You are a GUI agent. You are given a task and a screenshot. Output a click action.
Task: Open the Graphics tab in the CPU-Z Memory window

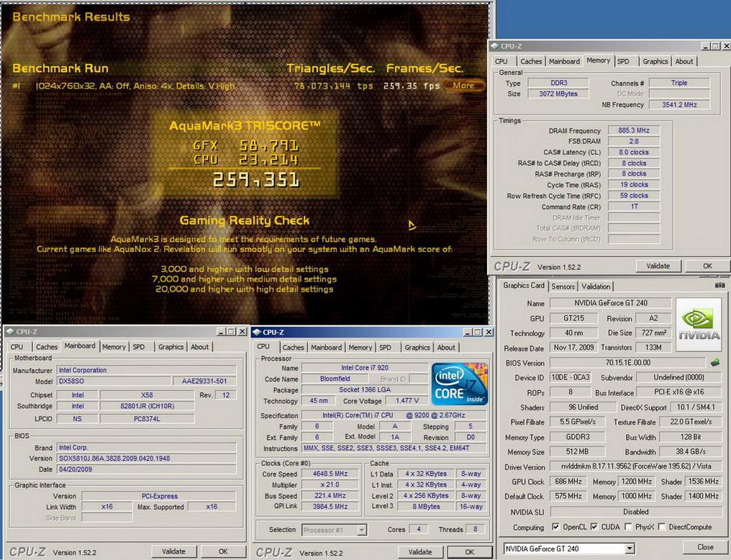click(x=655, y=61)
